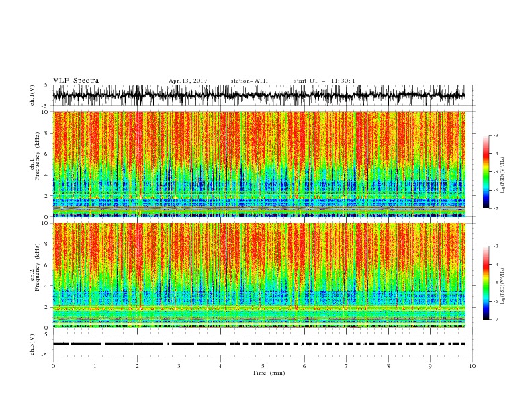Click the "VLF Spectra" plot title

76,81
